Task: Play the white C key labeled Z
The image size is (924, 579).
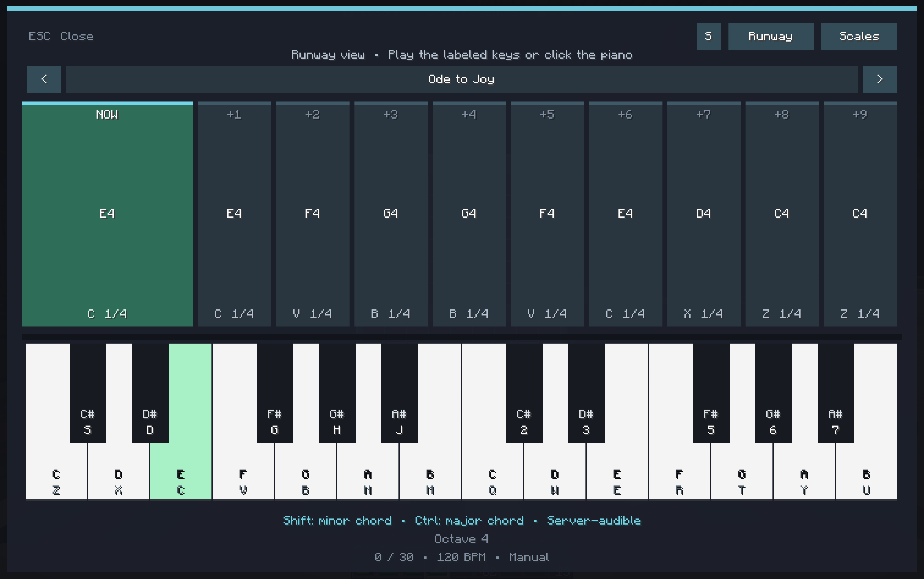Action: 56,471
